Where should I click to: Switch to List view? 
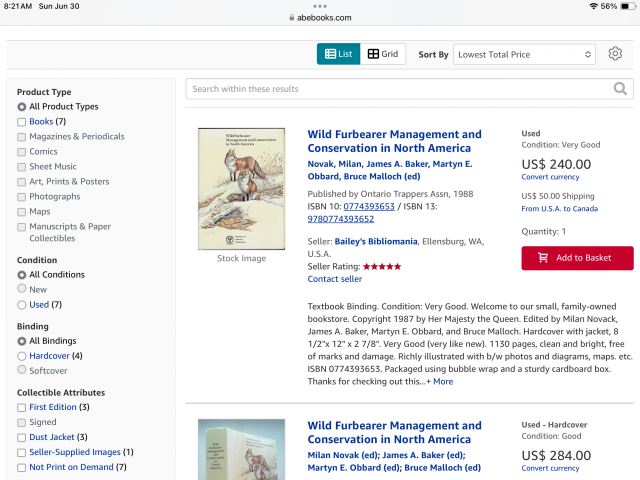point(338,54)
